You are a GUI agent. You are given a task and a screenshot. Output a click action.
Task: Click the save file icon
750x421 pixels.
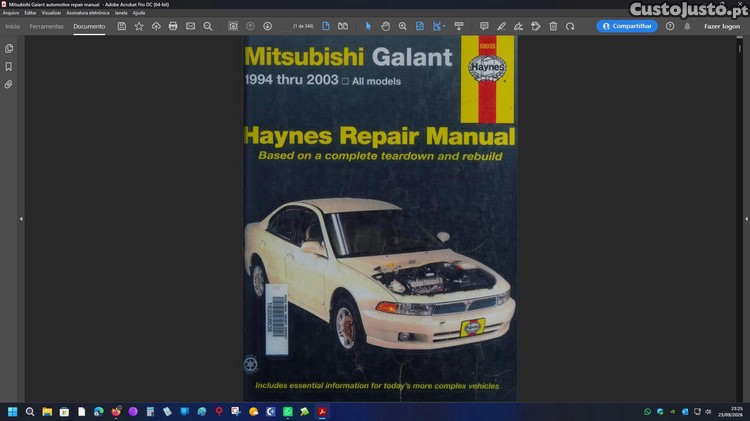[121, 26]
